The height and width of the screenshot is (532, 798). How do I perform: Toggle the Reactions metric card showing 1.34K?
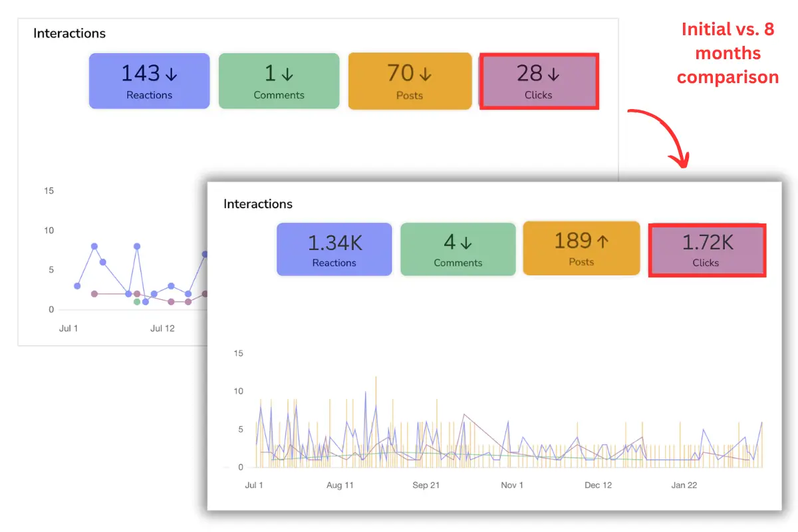pyautogui.click(x=334, y=249)
